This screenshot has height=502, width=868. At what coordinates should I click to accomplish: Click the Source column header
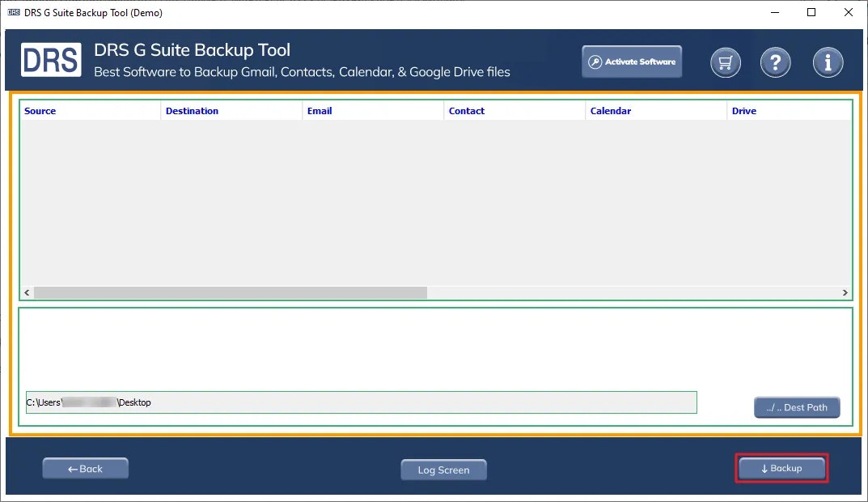point(90,111)
